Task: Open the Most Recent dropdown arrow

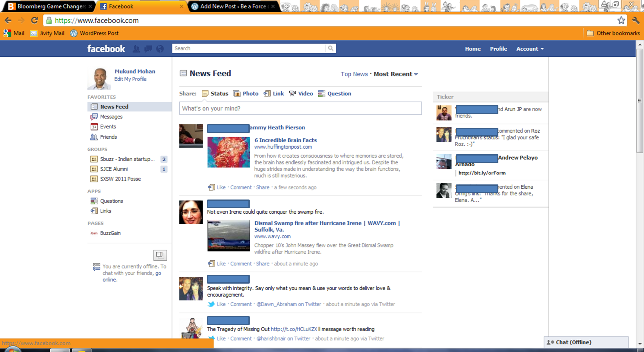Action: [416, 74]
